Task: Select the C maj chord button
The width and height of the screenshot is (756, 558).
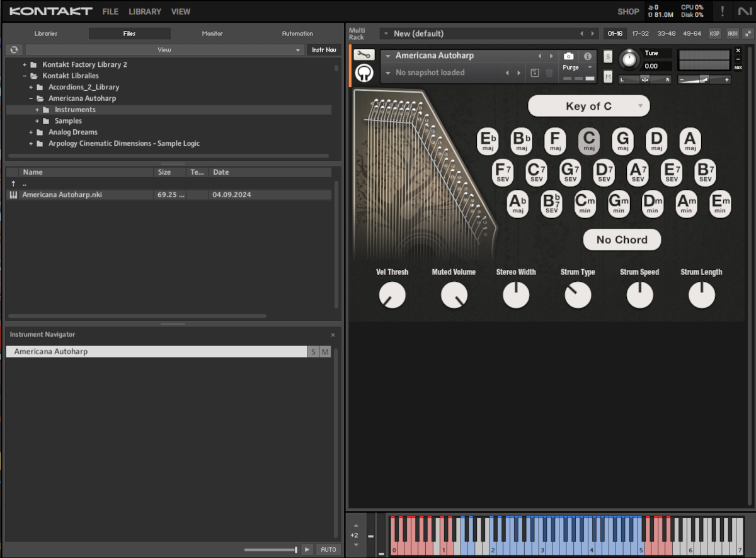Action: coord(589,141)
